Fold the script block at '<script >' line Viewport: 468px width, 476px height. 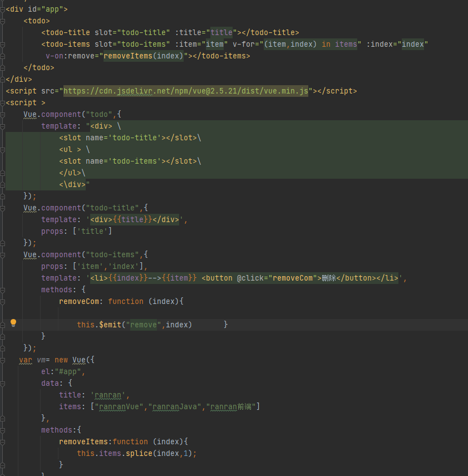pyautogui.click(x=2, y=103)
